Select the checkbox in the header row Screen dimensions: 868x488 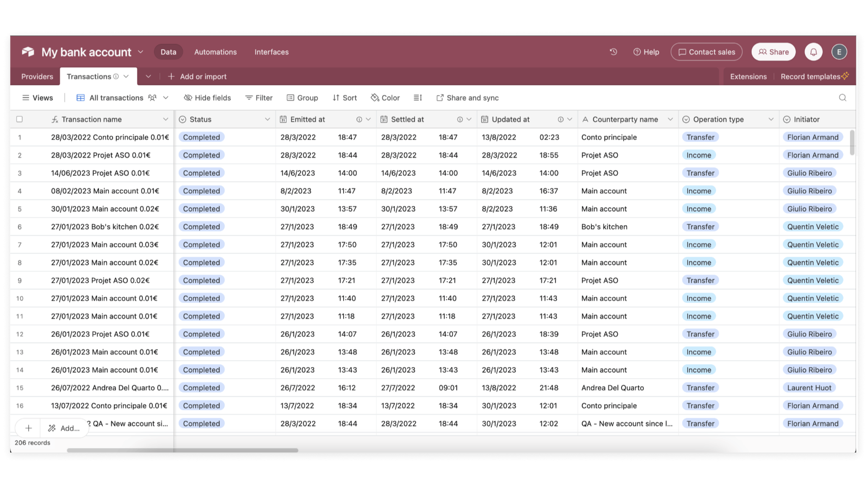[x=19, y=119]
